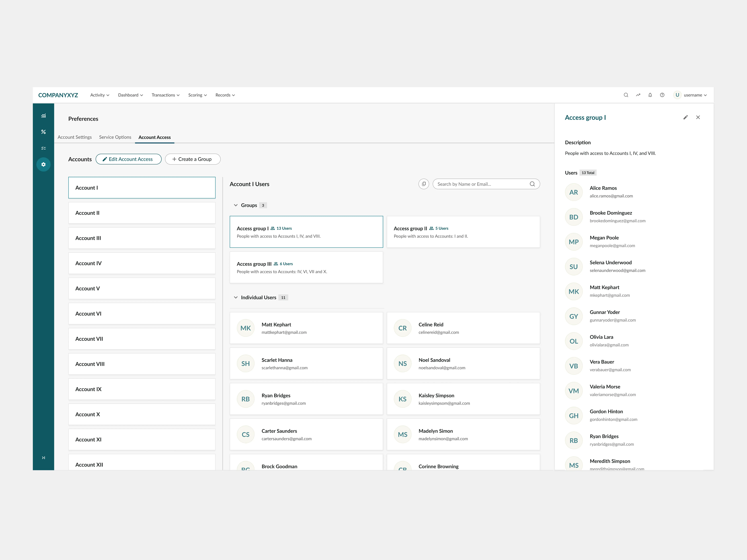Open the Access group II card

pyautogui.click(x=463, y=232)
